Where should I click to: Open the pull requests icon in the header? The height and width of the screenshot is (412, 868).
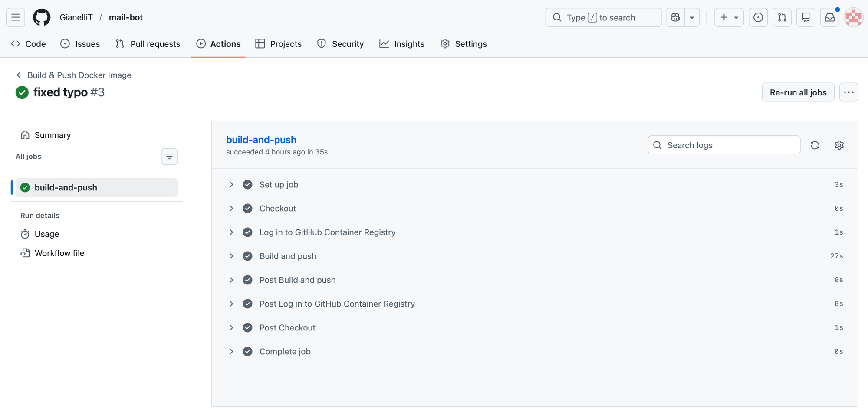pyautogui.click(x=782, y=17)
